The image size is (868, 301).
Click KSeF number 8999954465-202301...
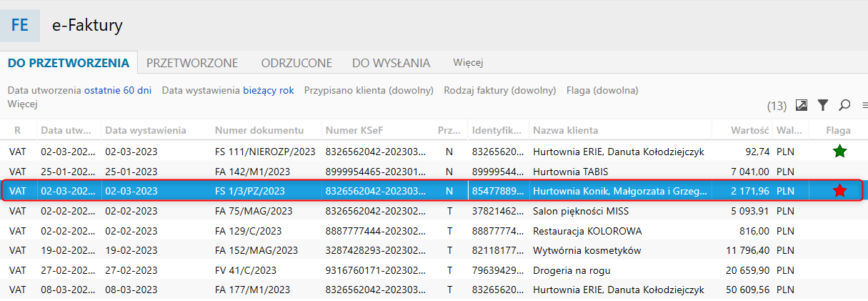pyautogui.click(x=375, y=172)
